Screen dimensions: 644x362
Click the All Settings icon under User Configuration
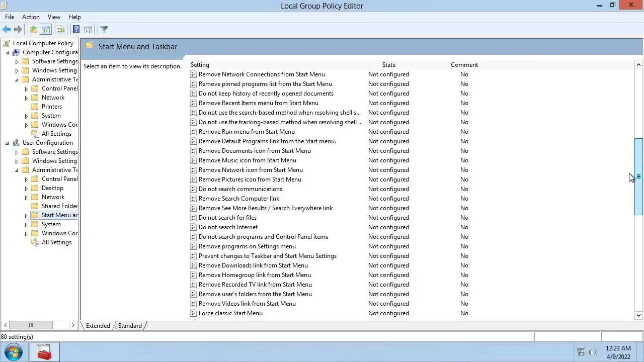point(35,242)
